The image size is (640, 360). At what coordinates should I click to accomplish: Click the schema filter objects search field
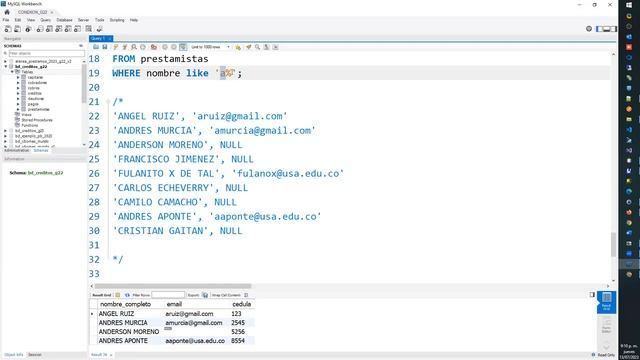46,53
